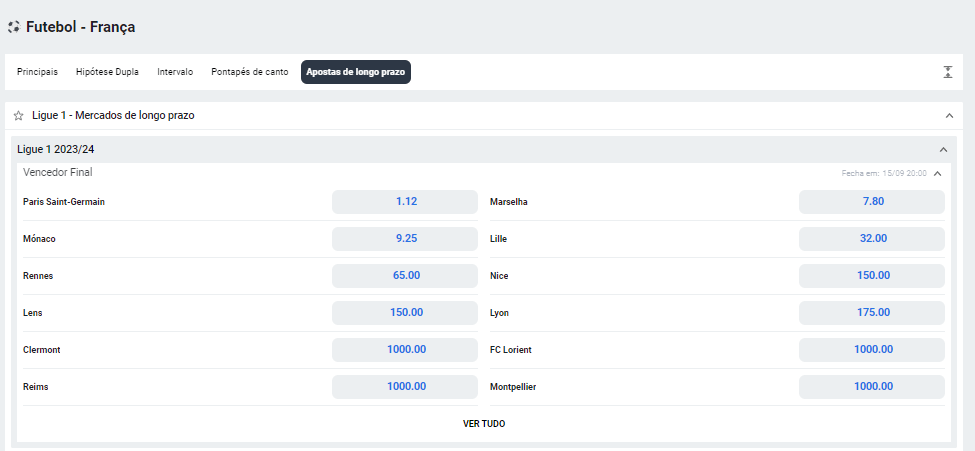Screen dimensions: 975x451
Task: Click the Nice team name
Action: coord(499,276)
